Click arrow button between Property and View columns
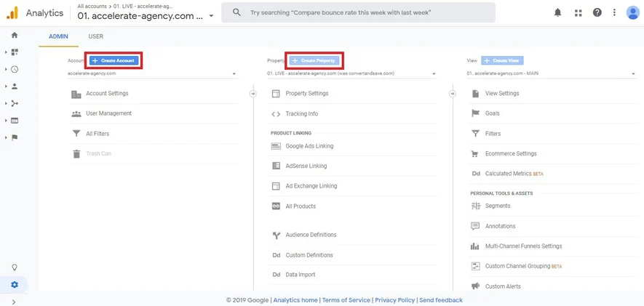 (453, 94)
